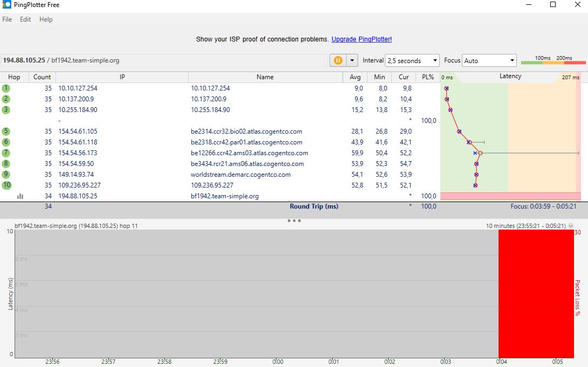
Task: Open the dropdown arrow beside the pause button
Action: 352,60
